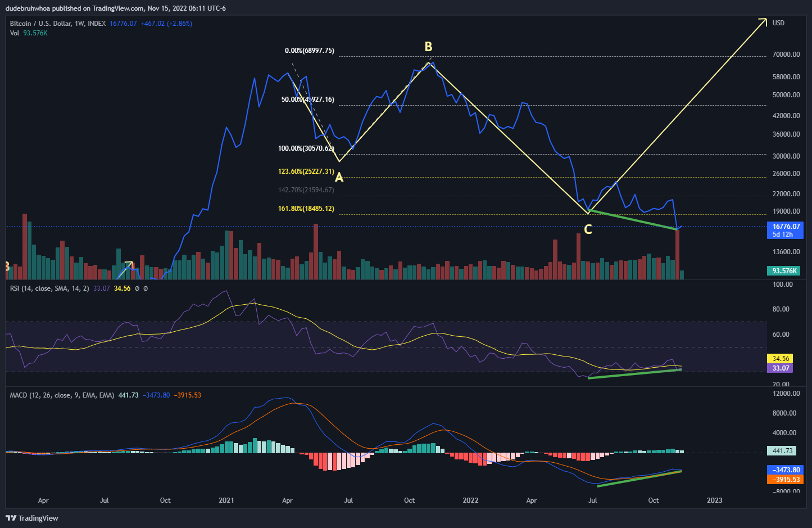Click the 0.00%(68997.75) Fibonacci level label

pyautogui.click(x=309, y=51)
